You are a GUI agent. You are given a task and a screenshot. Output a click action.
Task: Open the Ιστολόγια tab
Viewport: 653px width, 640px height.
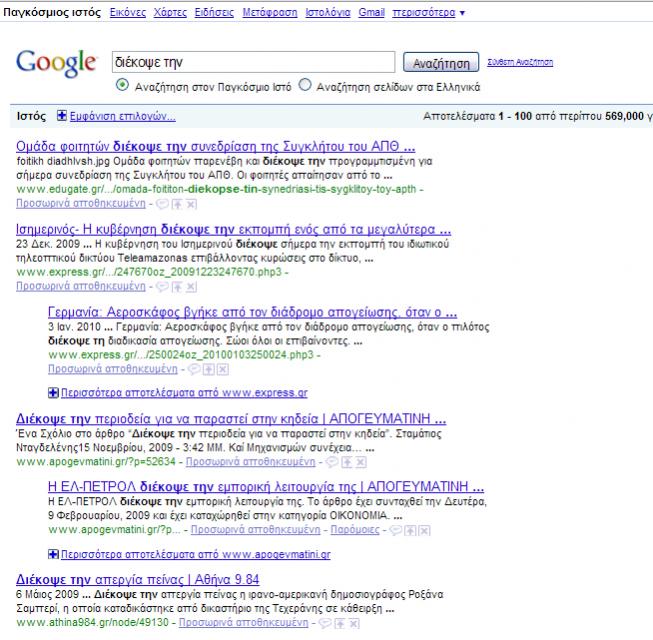tap(328, 13)
